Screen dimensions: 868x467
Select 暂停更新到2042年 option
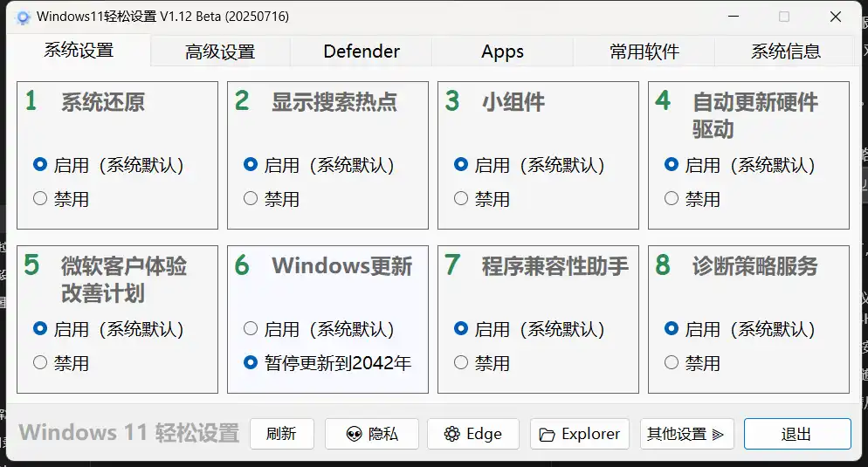click(327, 363)
